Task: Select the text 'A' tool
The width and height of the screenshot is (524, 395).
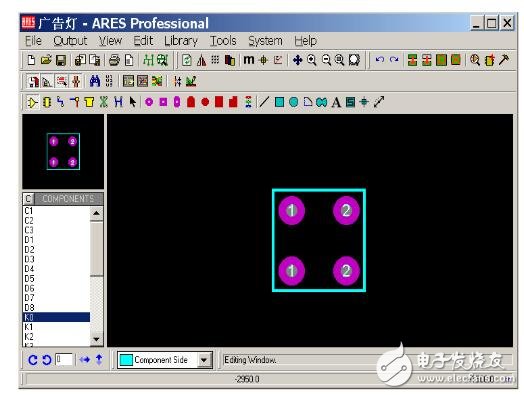Action: 336,102
